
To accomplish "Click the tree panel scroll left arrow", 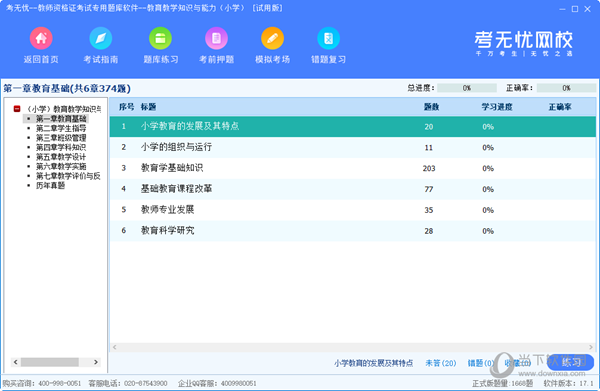I will pos(15,362).
